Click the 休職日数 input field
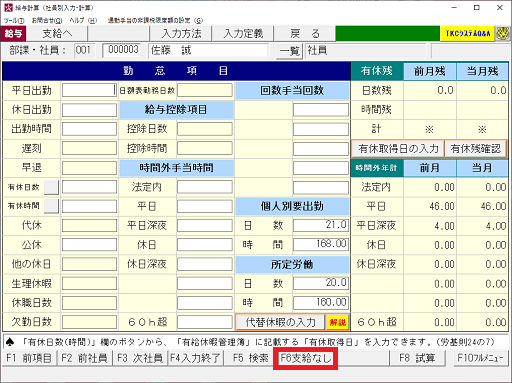This screenshot has width=512, height=383. (x=89, y=303)
